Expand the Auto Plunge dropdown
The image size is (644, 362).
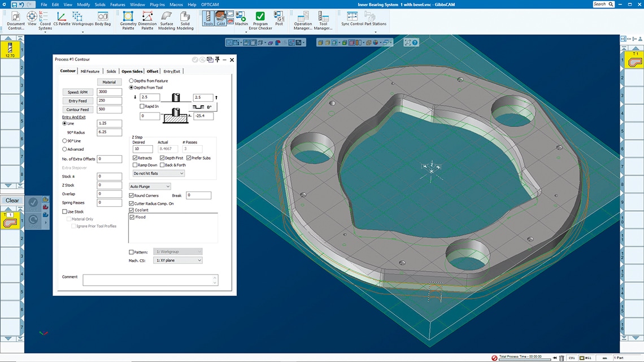[x=150, y=186]
